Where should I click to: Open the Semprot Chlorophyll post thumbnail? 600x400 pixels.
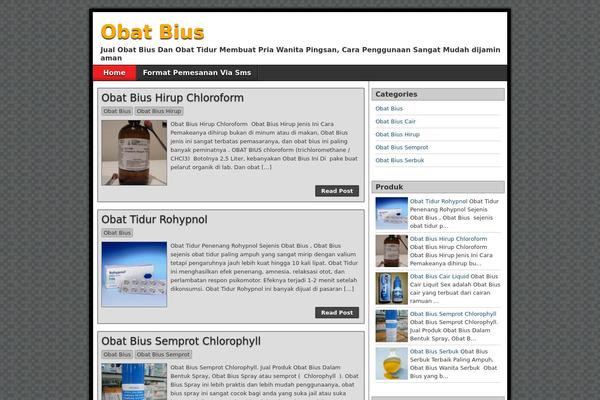coord(134,382)
